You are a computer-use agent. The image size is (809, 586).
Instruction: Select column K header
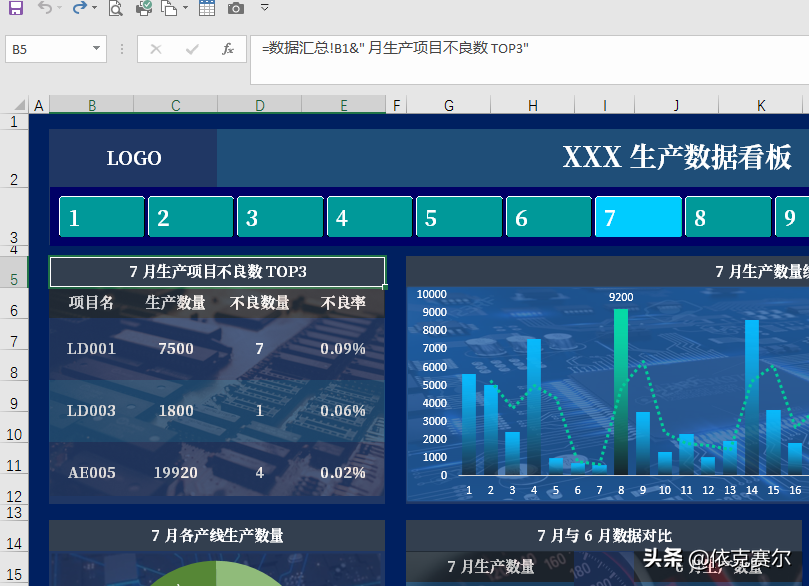tap(761, 105)
